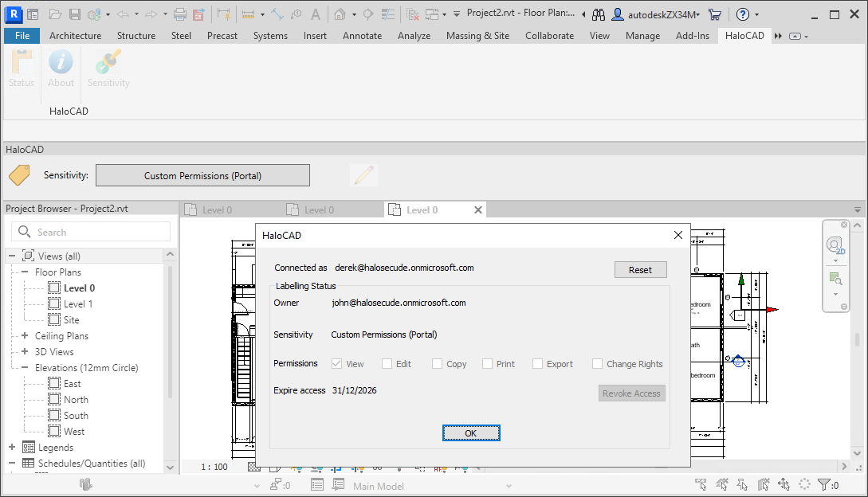The width and height of the screenshot is (868, 497).
Task: Click the Sensitivity ribbon icon
Action: [x=108, y=64]
